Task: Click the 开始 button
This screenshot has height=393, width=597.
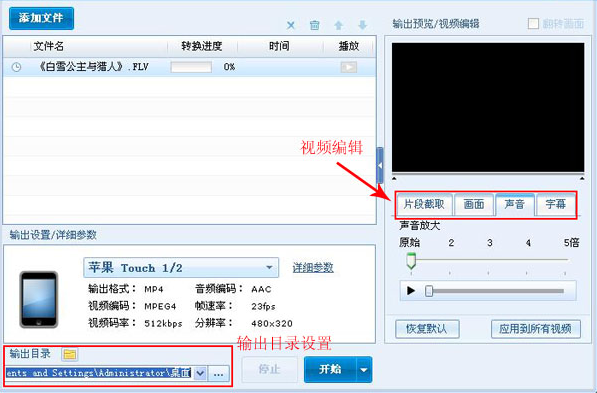Action: tap(330, 369)
